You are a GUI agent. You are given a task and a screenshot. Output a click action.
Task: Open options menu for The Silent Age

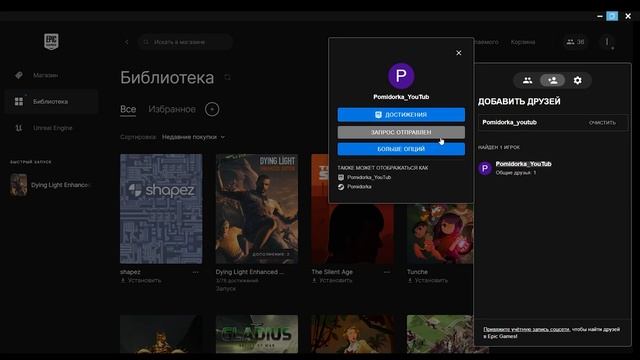click(387, 272)
